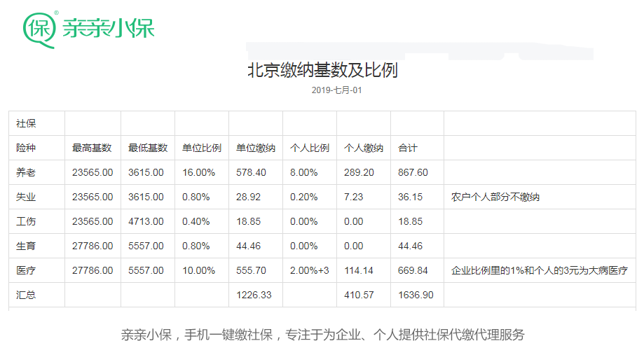Click the 汇总 summary row label
The image size is (644, 362).
click(x=26, y=295)
